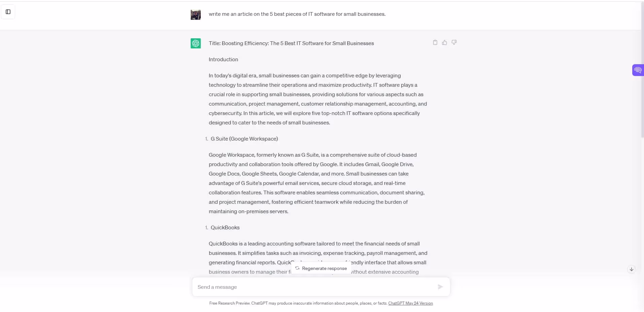Click the user profile avatar thumbnail
The height and width of the screenshot is (312, 644).
pos(195,15)
